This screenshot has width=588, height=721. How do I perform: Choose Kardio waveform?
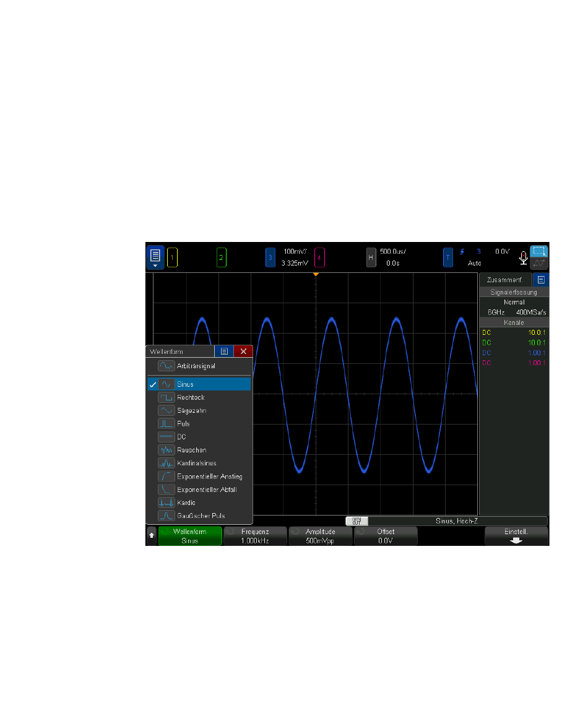[199, 503]
